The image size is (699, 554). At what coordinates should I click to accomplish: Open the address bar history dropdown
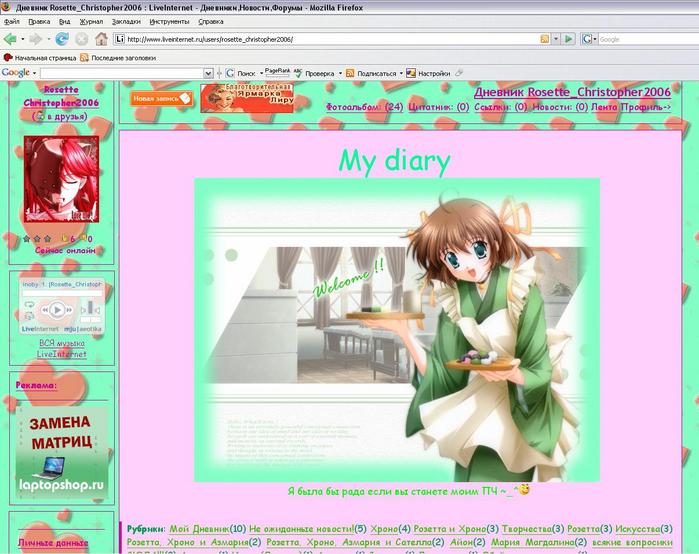point(556,39)
